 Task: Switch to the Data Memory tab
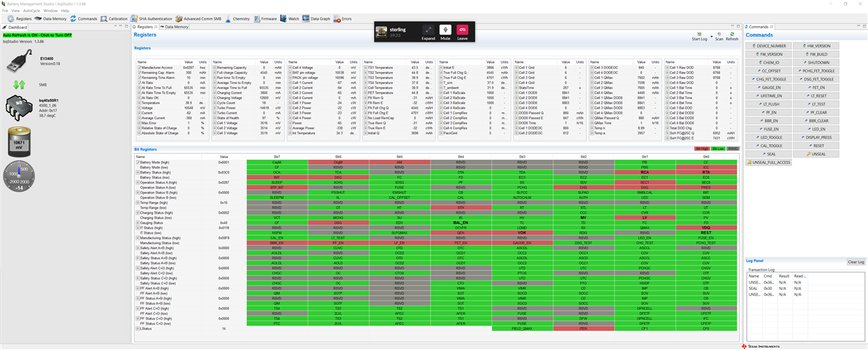point(174,26)
